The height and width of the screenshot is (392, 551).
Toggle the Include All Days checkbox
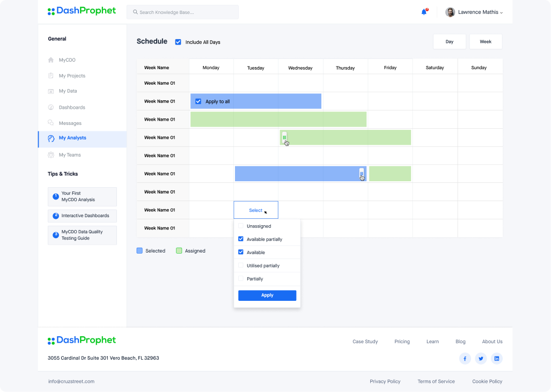point(178,42)
